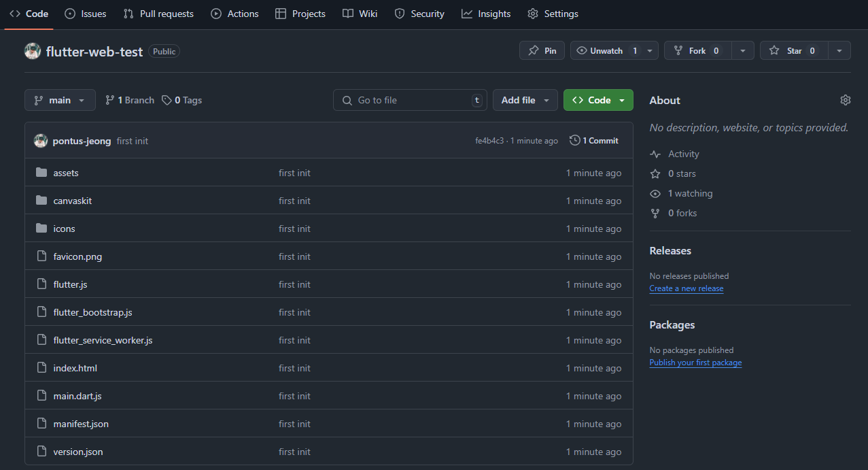View the 1 Commit history link
This screenshot has width=868, height=470.
[594, 141]
